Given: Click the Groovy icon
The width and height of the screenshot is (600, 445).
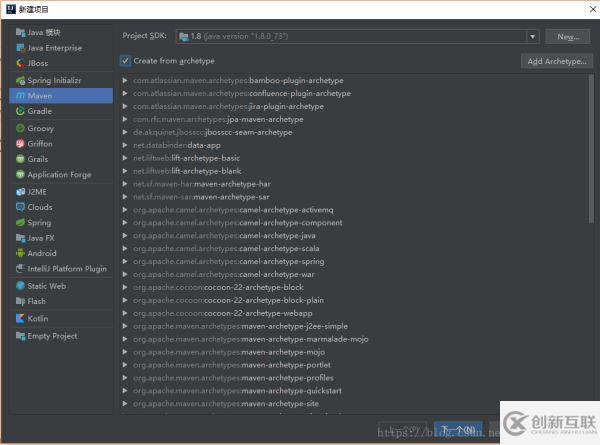Looking at the screenshot, I should click(20, 128).
